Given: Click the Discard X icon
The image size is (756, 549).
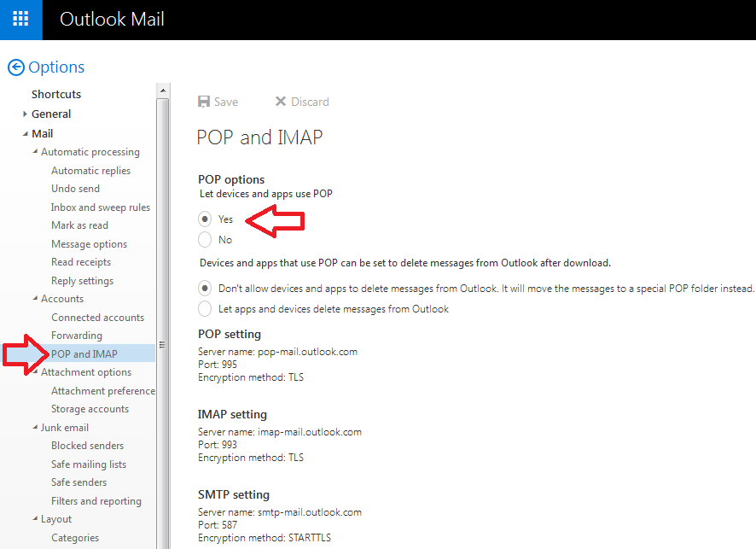Looking at the screenshot, I should point(280,102).
